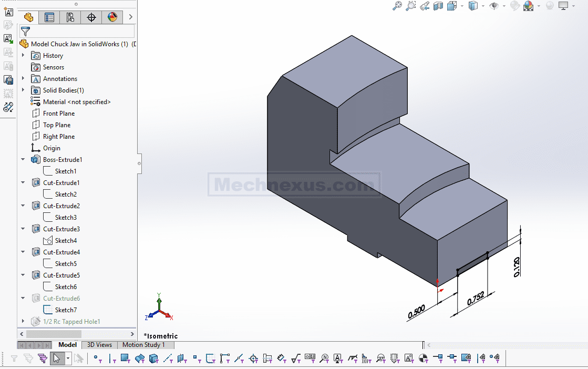Click the Select arrow cursor tool

point(57,358)
